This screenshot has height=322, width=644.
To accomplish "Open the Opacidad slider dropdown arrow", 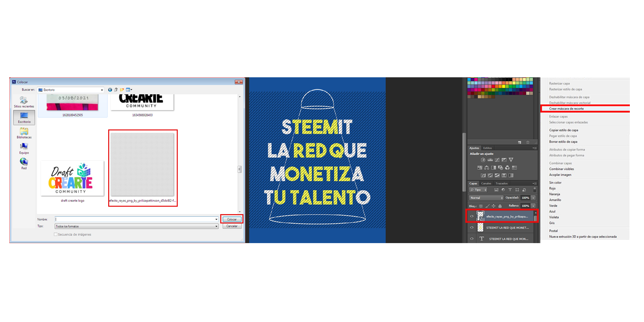I will [533, 198].
